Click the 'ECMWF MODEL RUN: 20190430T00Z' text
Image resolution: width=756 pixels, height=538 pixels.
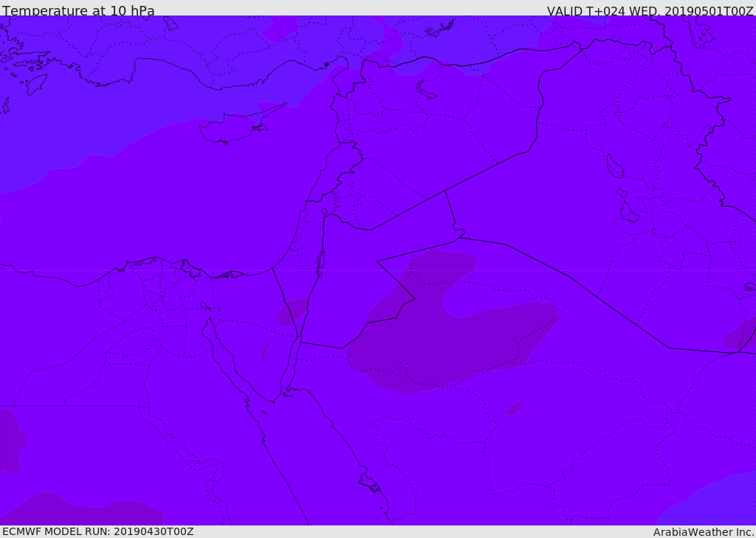click(x=98, y=532)
